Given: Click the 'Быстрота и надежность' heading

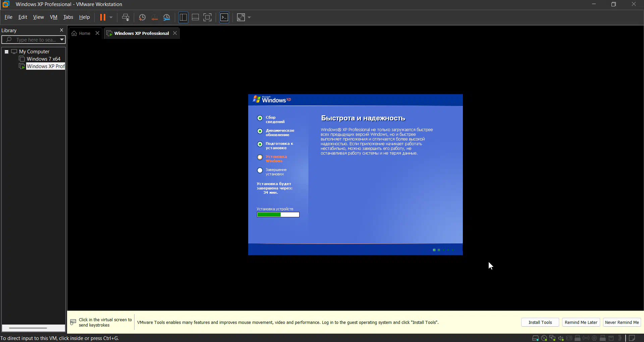Looking at the screenshot, I should click(363, 118).
